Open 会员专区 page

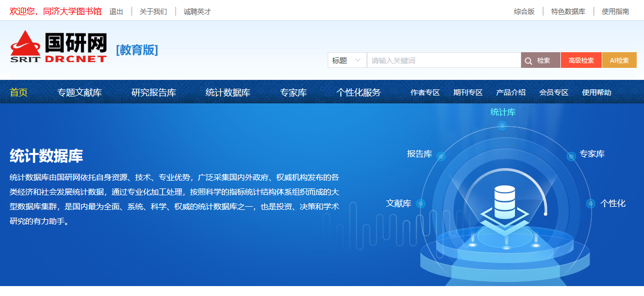[x=554, y=92]
